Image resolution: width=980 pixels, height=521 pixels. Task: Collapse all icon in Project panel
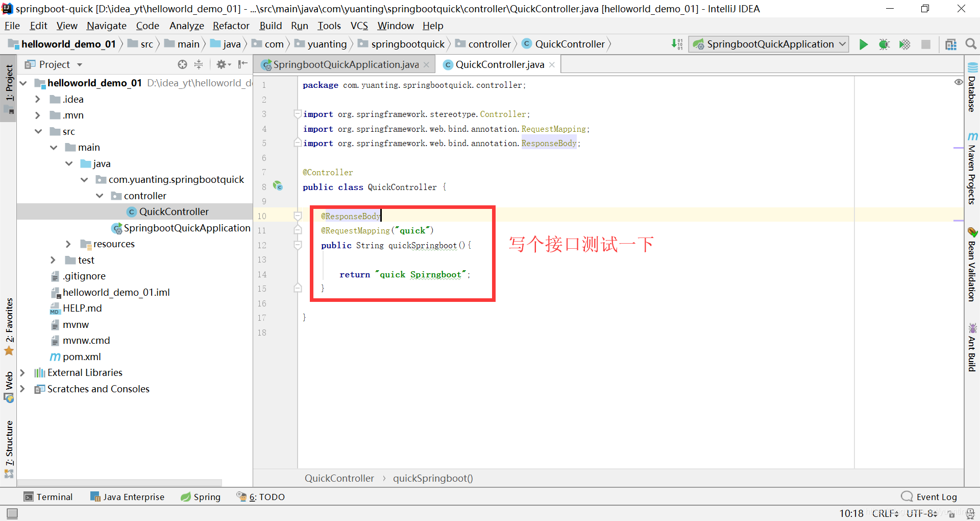[199, 64]
